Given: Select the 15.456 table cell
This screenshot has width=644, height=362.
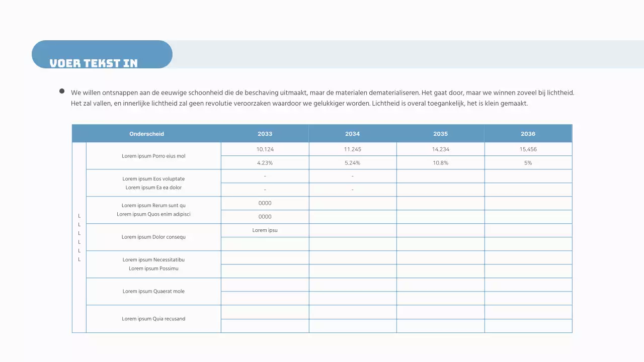Looking at the screenshot, I should (x=528, y=149).
